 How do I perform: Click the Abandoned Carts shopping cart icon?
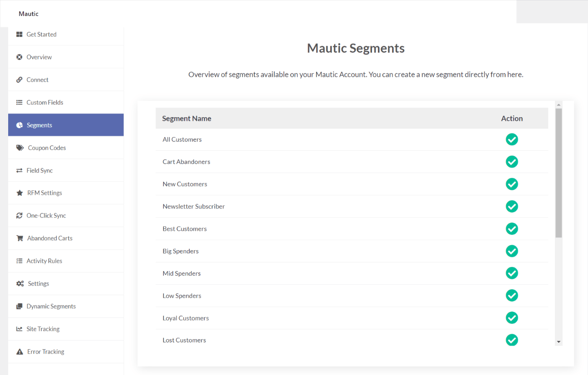point(19,238)
